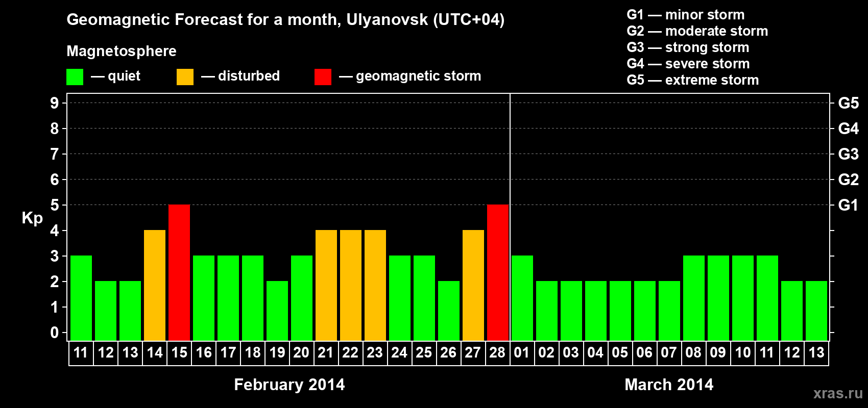
Task: Select the green bar for March 01
Action: click(x=522, y=298)
